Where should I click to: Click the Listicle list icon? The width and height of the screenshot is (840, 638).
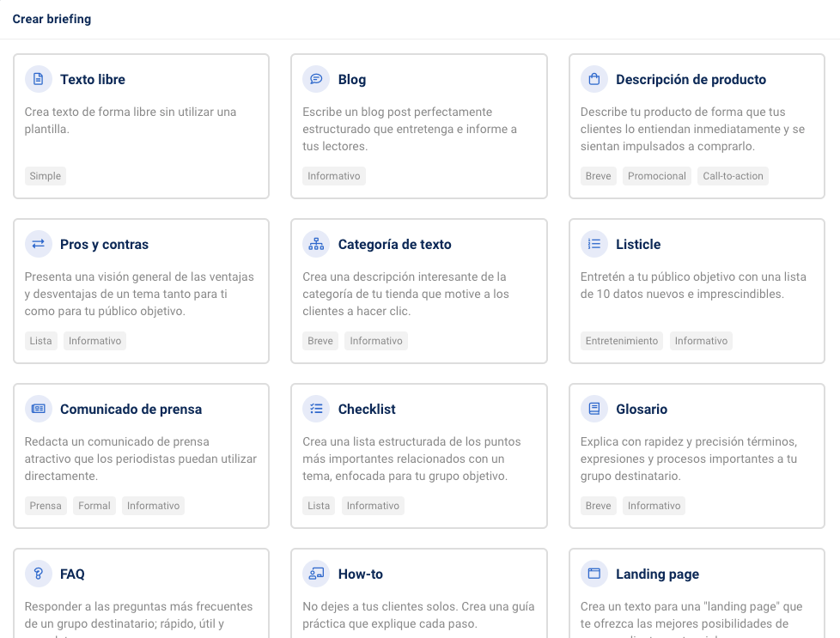coord(593,244)
